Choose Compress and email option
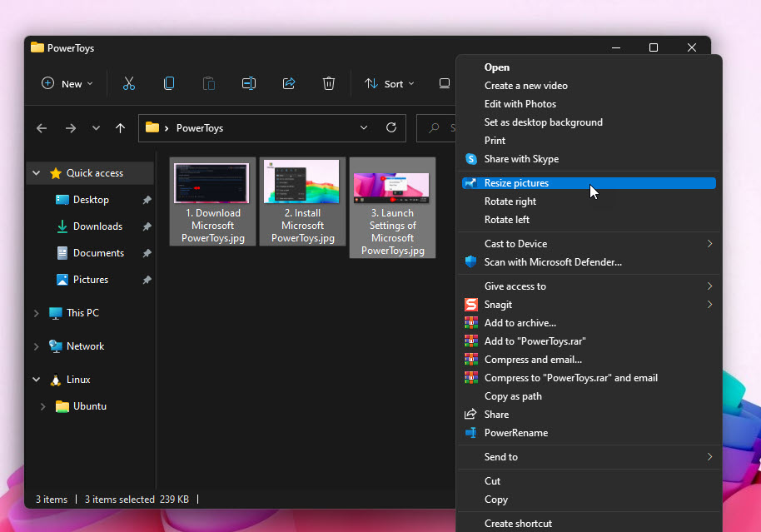The width and height of the screenshot is (761, 532). pyautogui.click(x=589, y=360)
